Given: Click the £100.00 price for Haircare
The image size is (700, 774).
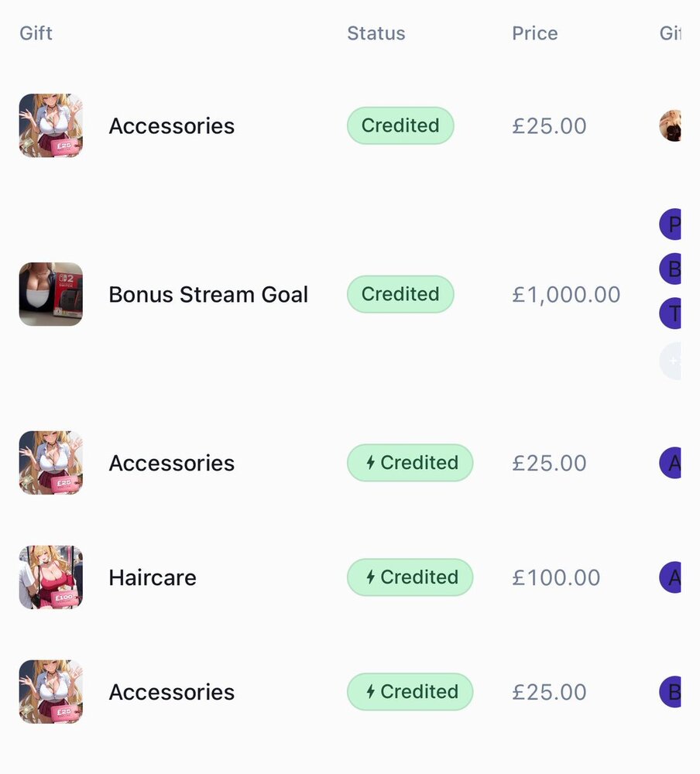Looking at the screenshot, I should 556,578.
